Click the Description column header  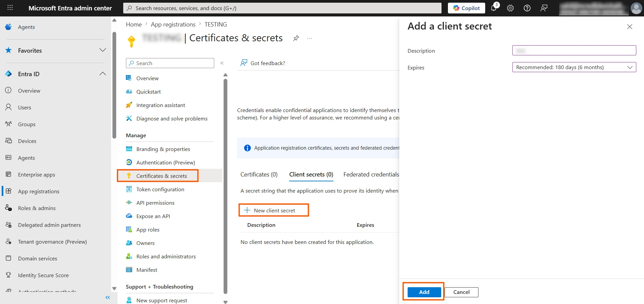pyautogui.click(x=261, y=225)
